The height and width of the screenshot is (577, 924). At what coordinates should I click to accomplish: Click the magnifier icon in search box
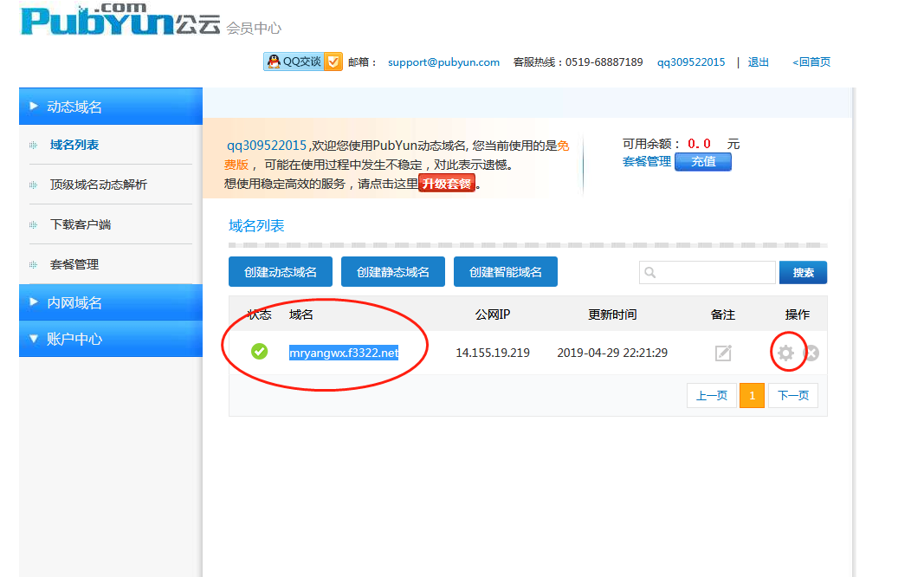(650, 273)
